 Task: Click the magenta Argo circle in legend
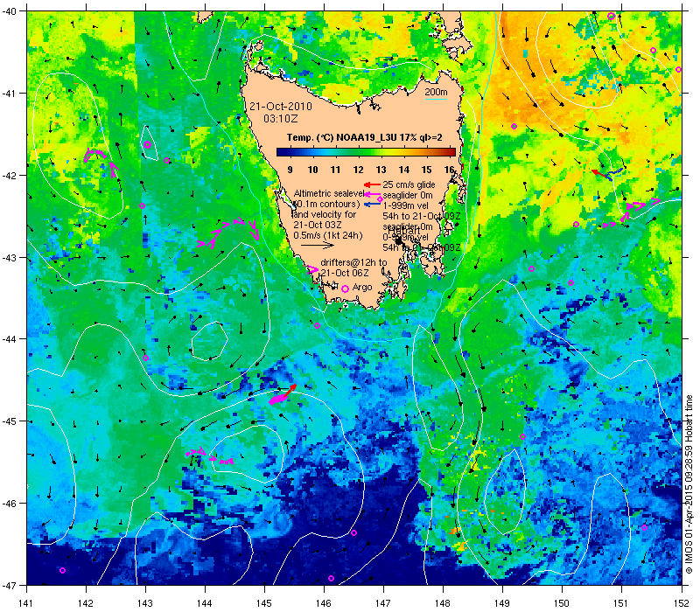click(x=345, y=289)
